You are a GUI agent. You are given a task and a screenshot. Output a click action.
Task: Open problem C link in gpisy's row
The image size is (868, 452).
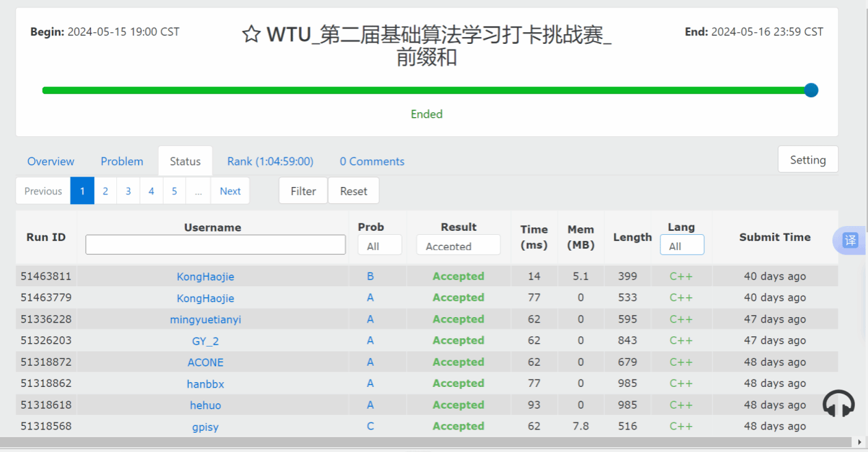pyautogui.click(x=370, y=426)
